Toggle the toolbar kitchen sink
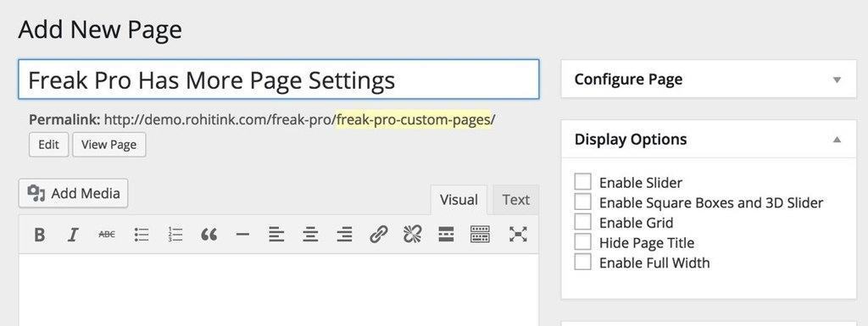The height and width of the screenshot is (326, 868). click(480, 235)
